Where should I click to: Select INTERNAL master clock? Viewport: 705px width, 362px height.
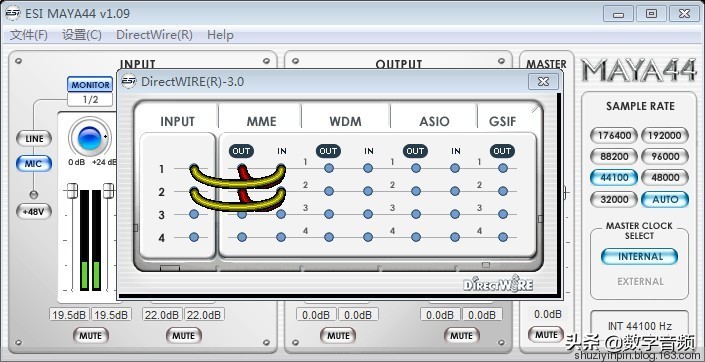pyautogui.click(x=639, y=257)
